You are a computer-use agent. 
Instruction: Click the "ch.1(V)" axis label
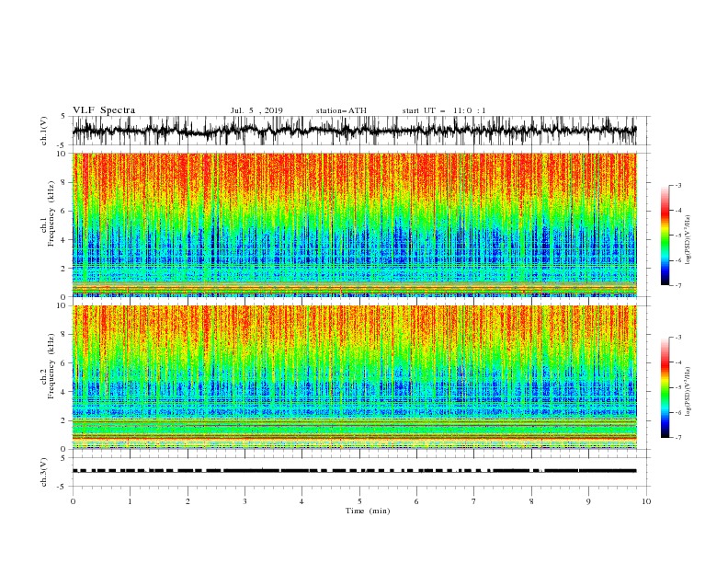43,131
